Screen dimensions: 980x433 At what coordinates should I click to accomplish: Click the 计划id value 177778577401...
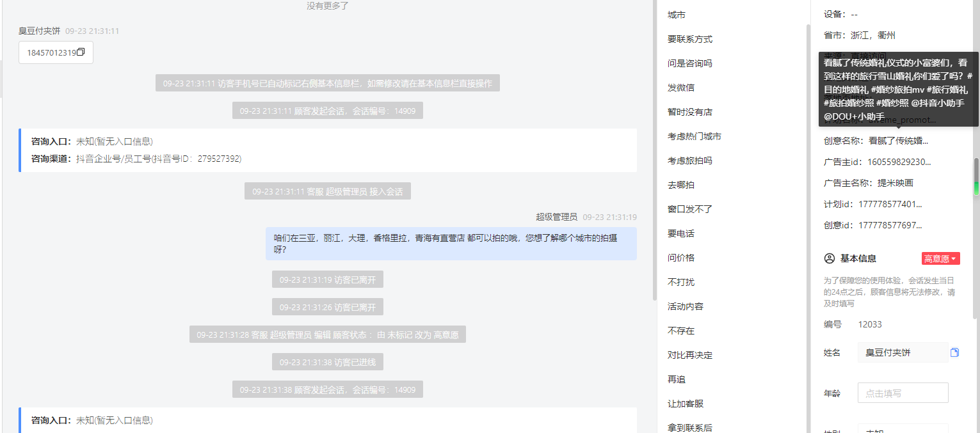click(890, 204)
